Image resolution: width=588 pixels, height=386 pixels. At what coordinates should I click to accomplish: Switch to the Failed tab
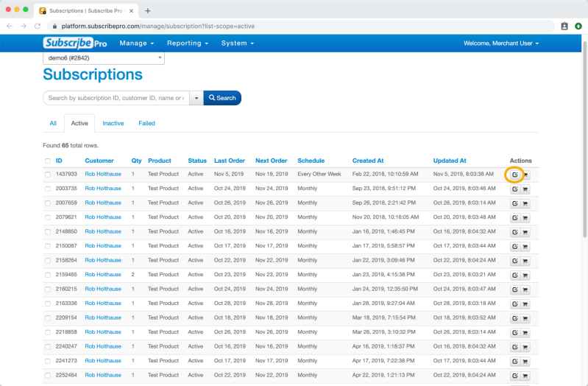146,123
